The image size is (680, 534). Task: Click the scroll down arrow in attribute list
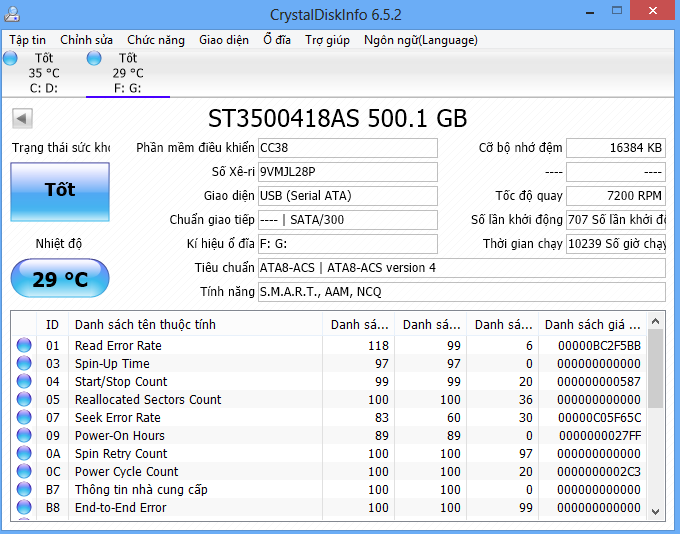tap(656, 511)
